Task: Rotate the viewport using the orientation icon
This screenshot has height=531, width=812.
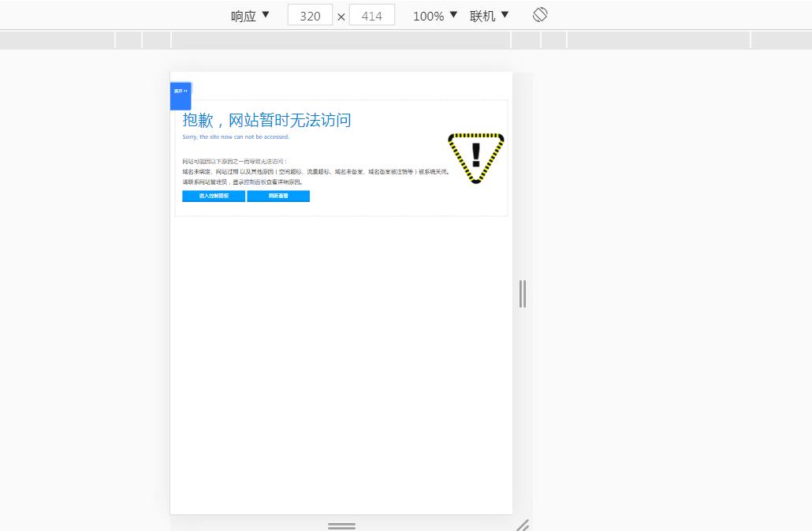Action: (540, 15)
